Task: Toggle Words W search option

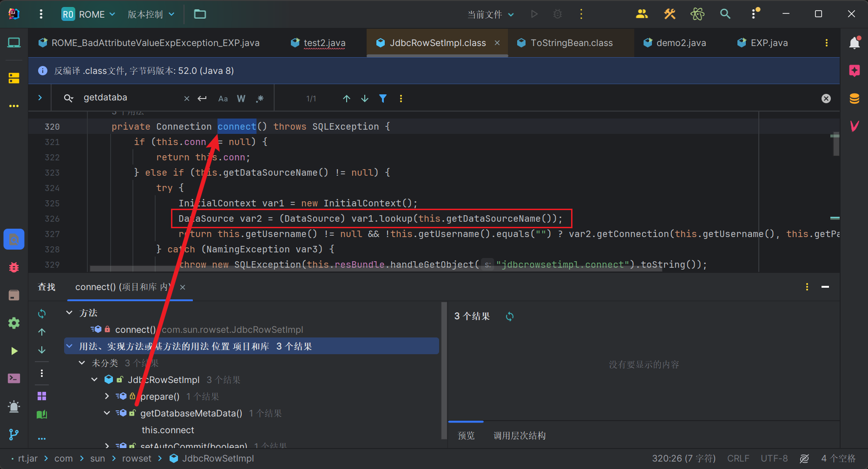Action: (241, 99)
